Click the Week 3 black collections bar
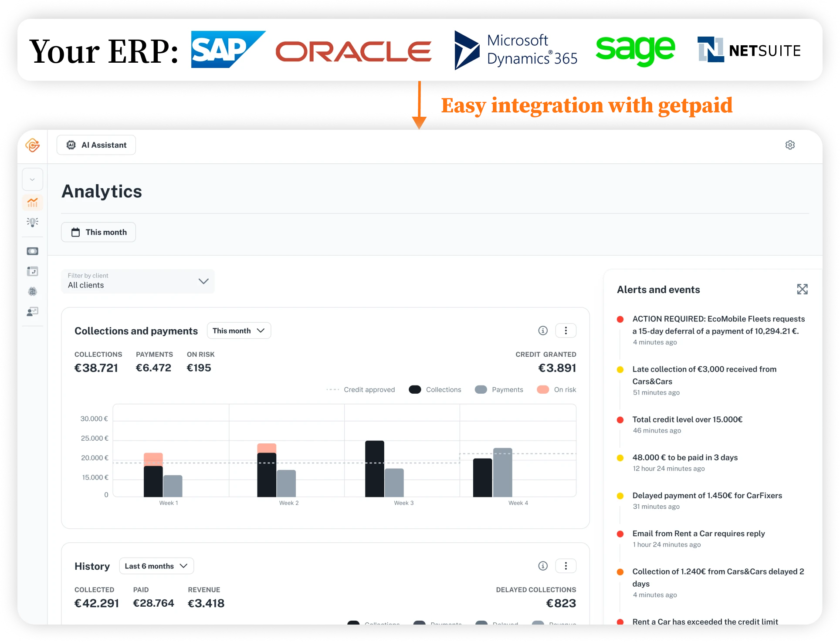Screen dimensions: 840x642 point(375,469)
